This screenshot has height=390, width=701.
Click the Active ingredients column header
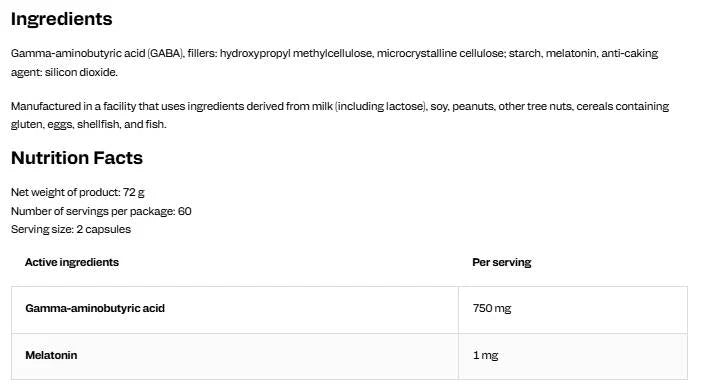[x=72, y=262]
